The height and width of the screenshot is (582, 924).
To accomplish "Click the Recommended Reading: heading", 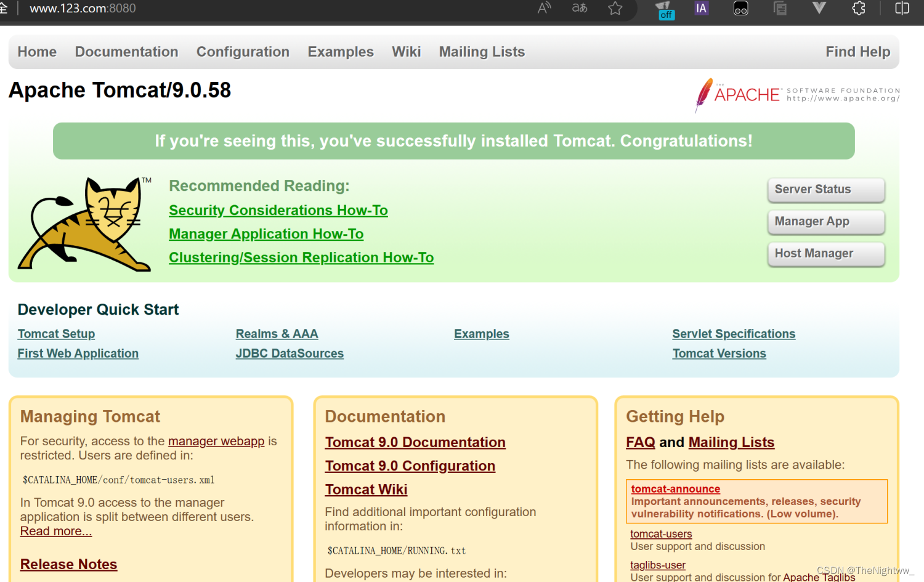I will [x=259, y=186].
